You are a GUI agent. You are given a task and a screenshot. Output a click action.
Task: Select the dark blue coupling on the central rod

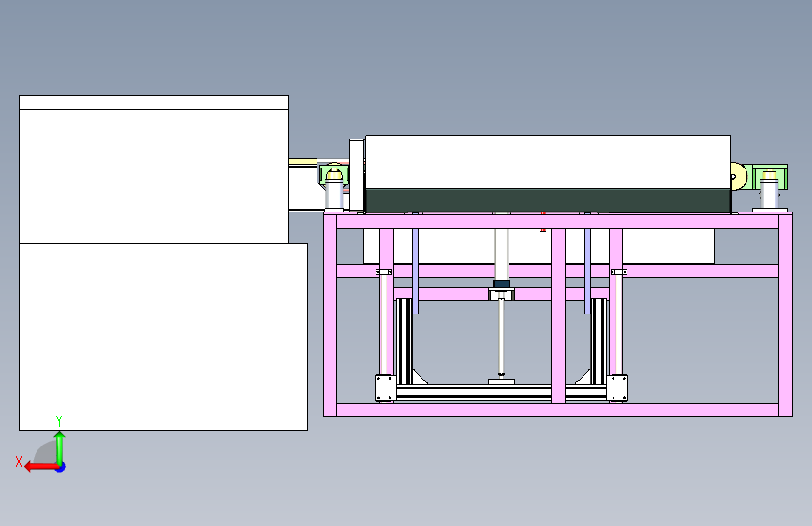(501, 285)
